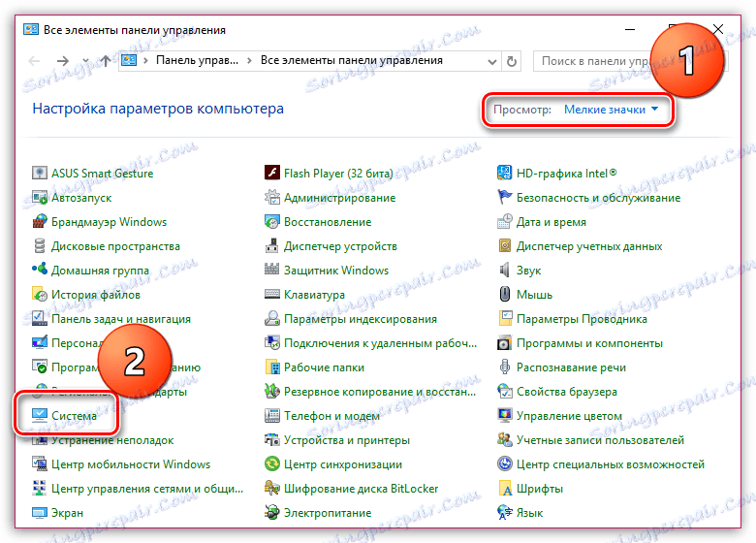Image resolution: width=756 pixels, height=543 pixels.
Task: Open the ASUS Smart Gesture icon
Action: [40, 174]
